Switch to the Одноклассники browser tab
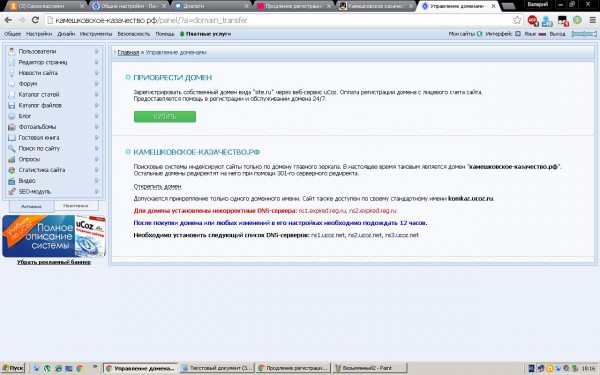Image resolution: width=600 pixels, height=375 pixels. [x=47, y=6]
